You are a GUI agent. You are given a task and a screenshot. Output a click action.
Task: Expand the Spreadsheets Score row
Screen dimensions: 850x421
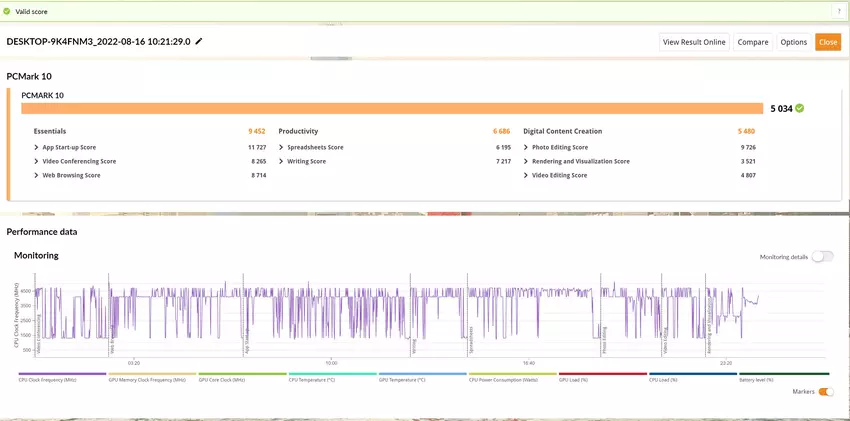314,147
